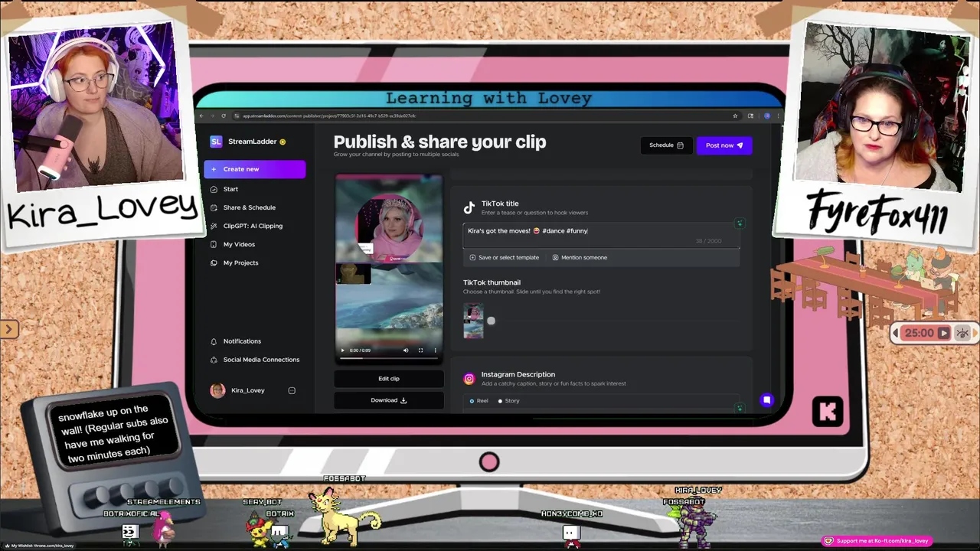Click AI sparkle icon on TikTok title field

click(x=740, y=223)
